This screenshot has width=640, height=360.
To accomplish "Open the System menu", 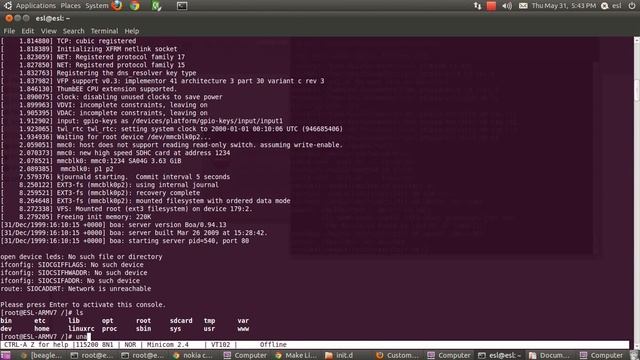I will click(x=97, y=6).
